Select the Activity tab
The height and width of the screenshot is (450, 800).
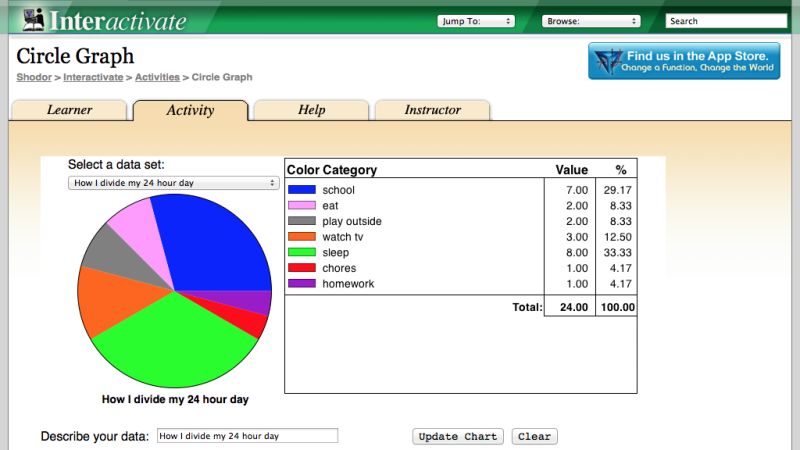(190, 110)
